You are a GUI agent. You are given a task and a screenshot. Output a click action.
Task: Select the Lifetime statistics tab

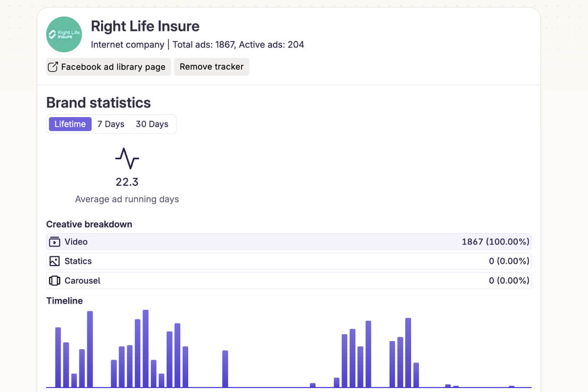coord(70,124)
